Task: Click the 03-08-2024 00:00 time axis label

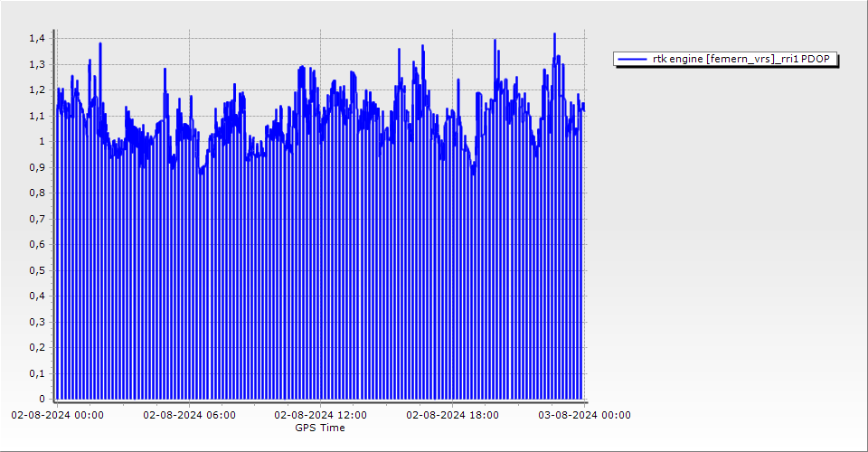Action: (x=584, y=416)
